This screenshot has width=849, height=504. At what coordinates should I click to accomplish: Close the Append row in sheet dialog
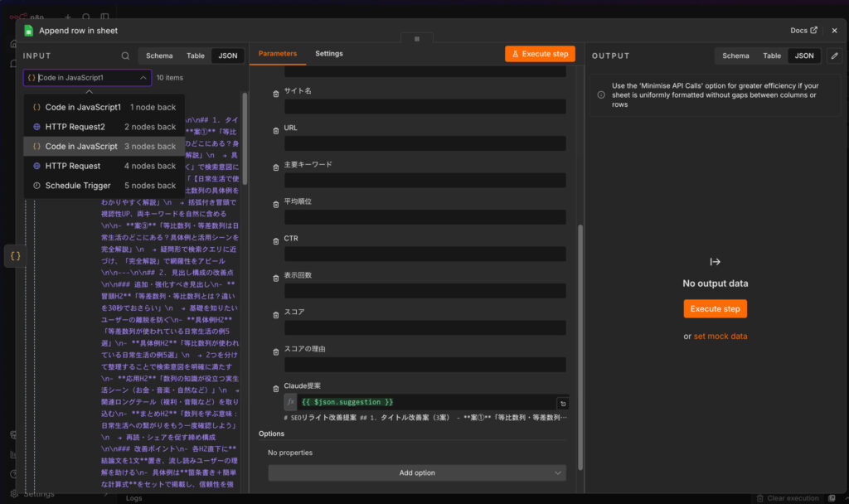tap(834, 31)
